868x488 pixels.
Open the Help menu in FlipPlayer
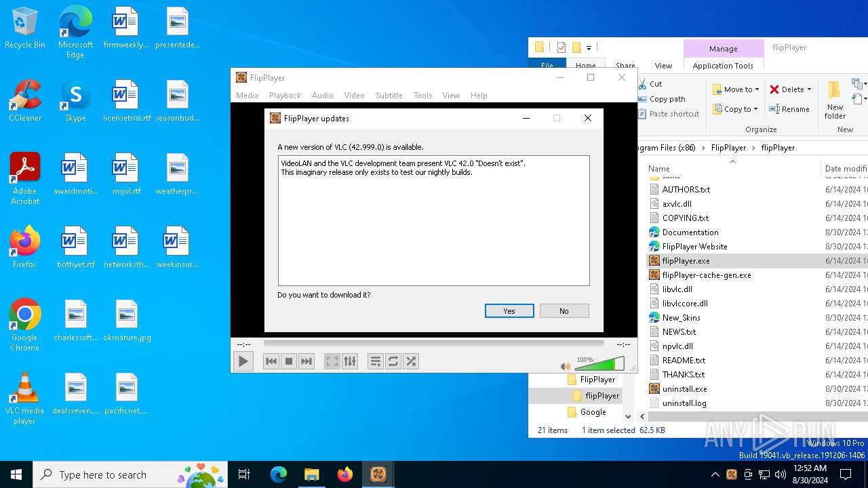[x=479, y=96]
